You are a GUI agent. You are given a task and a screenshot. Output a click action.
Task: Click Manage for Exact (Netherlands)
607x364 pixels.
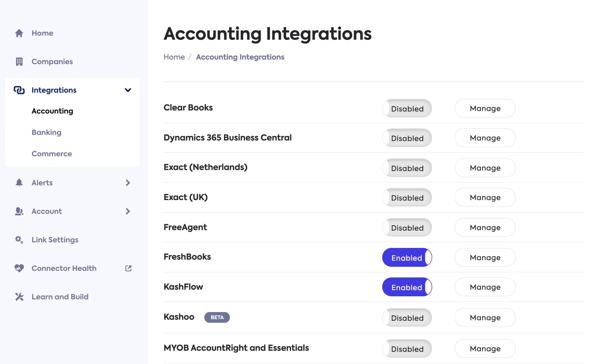click(485, 168)
